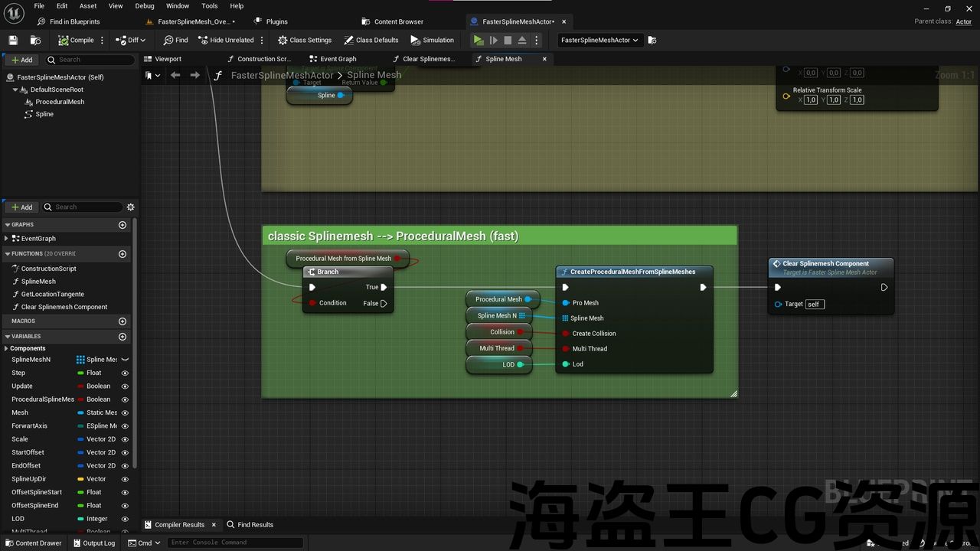Add new function with plus icon
The image size is (980, 551).
pos(122,253)
